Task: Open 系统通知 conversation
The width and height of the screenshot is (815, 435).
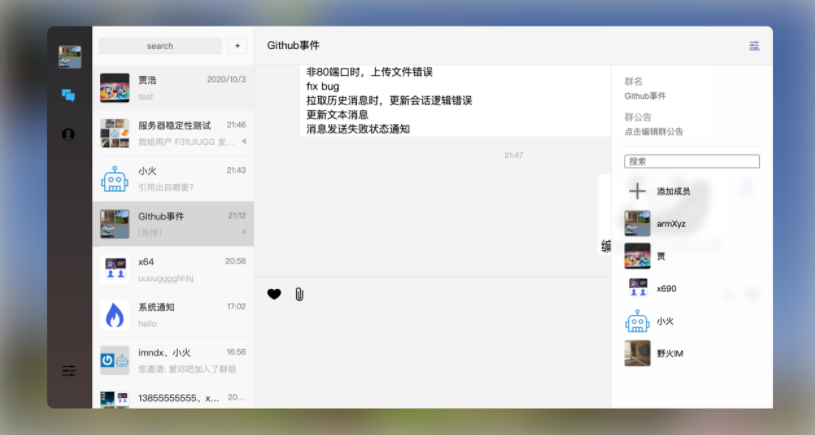Action: (x=173, y=314)
